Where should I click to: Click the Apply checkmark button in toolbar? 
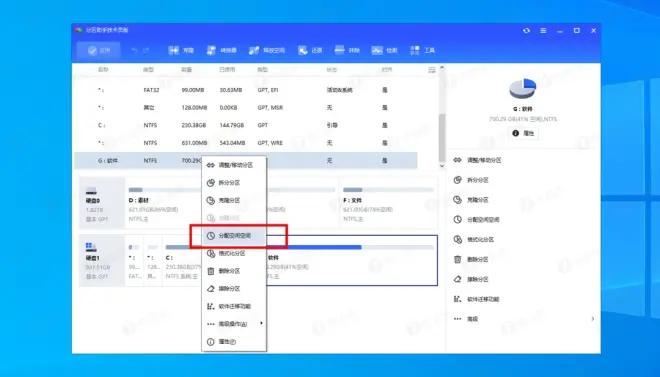coord(98,50)
